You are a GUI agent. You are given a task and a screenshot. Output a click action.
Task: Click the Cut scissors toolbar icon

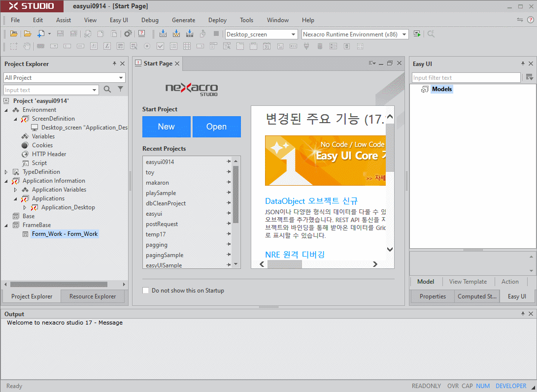click(88, 33)
